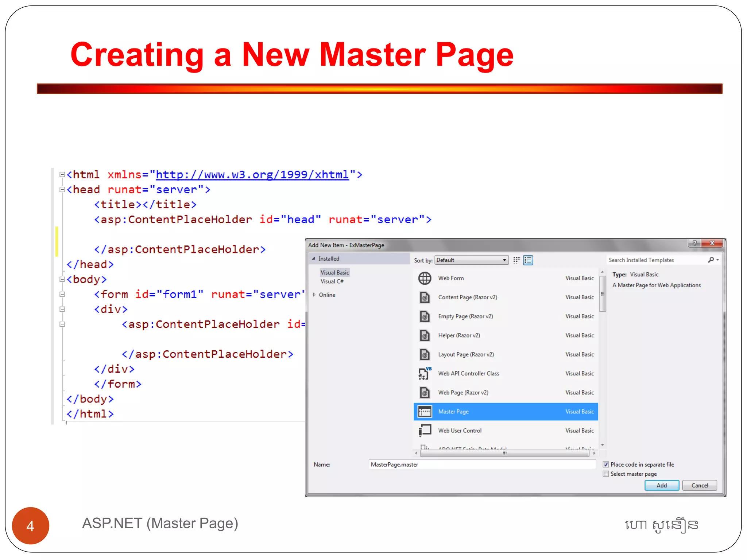Image resolution: width=747 pixels, height=560 pixels.
Task: Select the Web User Control row label
Action: click(460, 431)
